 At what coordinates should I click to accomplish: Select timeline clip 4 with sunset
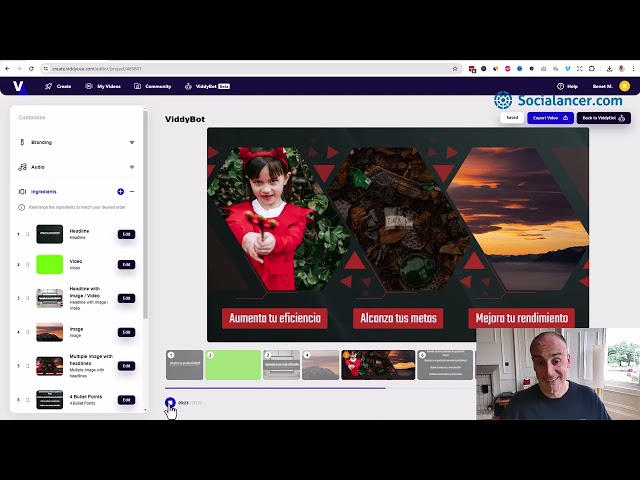tap(320, 365)
